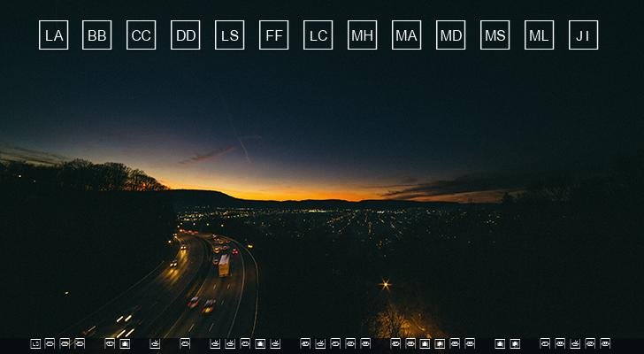Choose the DD box in top row
The height and width of the screenshot is (354, 644).
(x=186, y=35)
